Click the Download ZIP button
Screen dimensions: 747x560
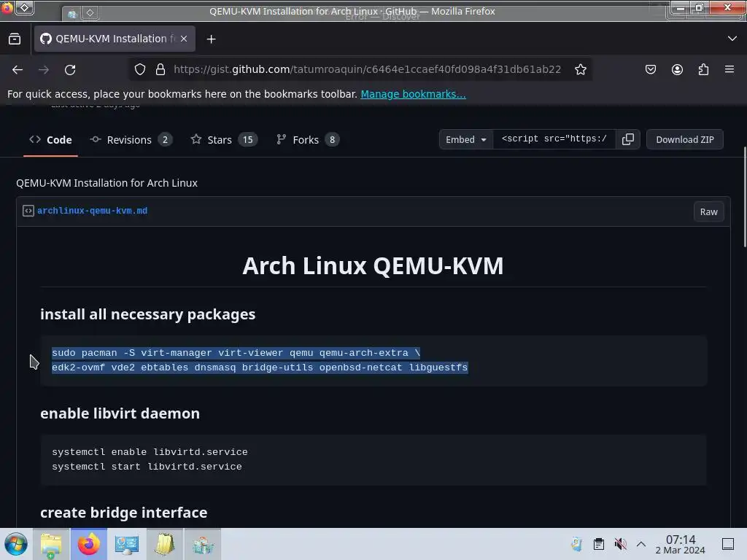(684, 139)
